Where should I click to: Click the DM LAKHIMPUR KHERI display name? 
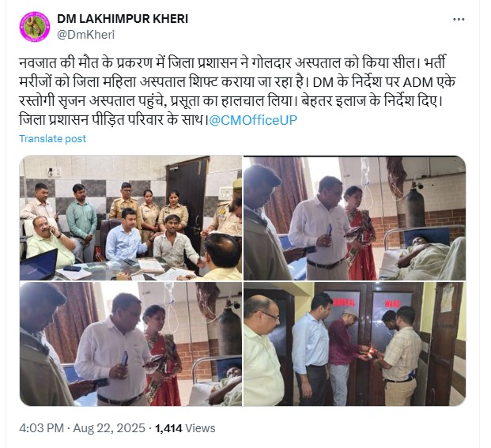tap(123, 19)
